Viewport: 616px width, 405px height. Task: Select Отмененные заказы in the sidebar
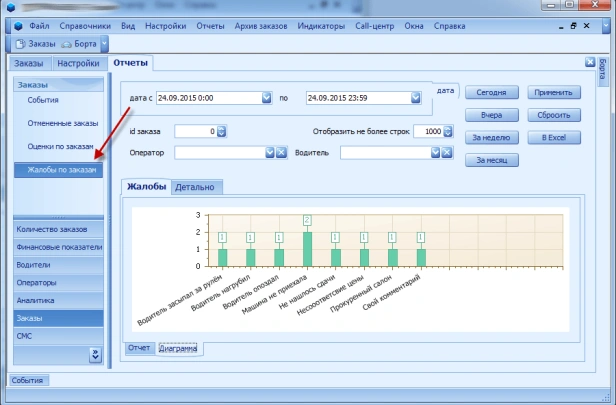click(x=56, y=123)
